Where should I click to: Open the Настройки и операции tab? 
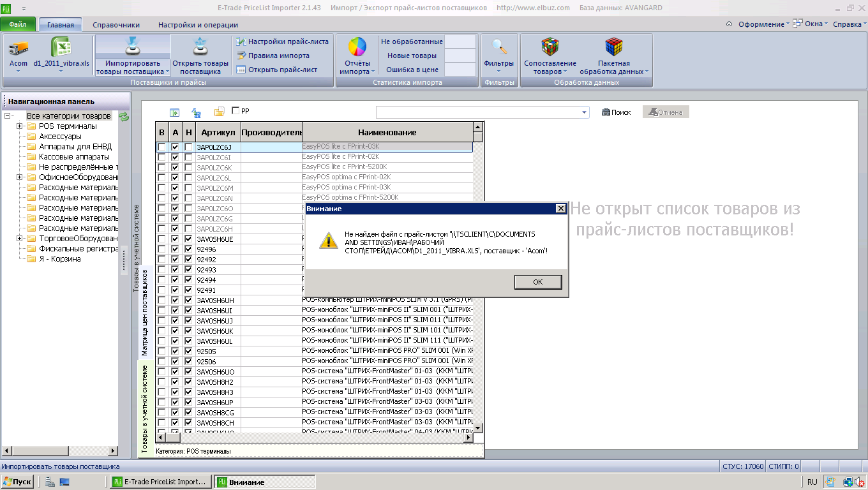pos(198,25)
